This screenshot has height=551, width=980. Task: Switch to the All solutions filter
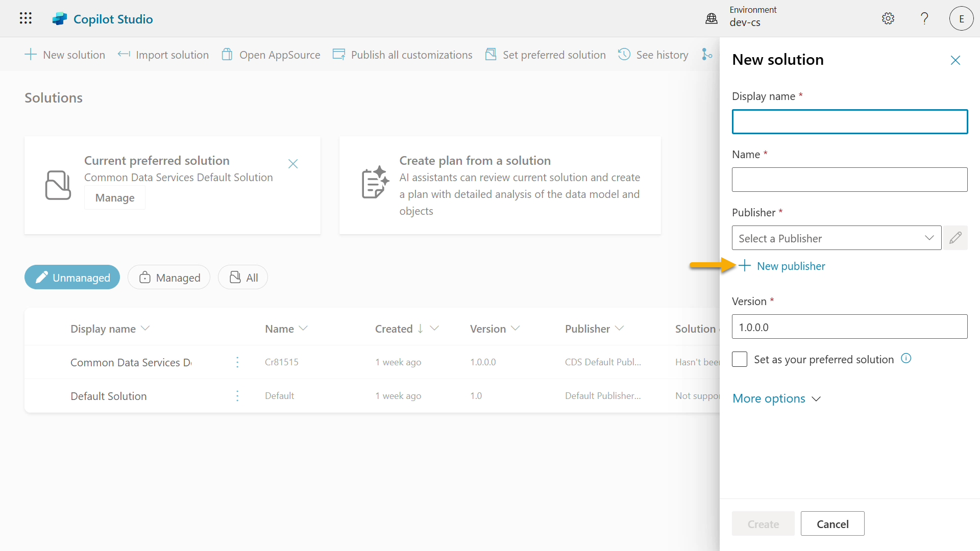[x=243, y=278]
